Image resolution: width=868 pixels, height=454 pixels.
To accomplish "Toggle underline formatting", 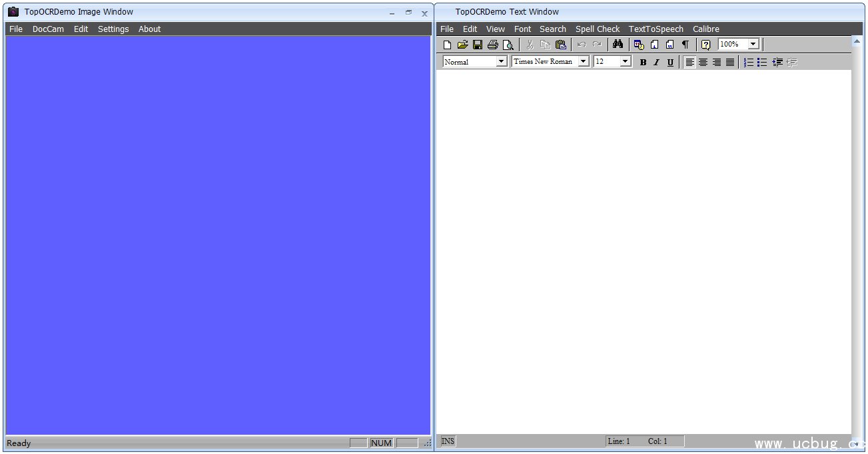I will (670, 62).
